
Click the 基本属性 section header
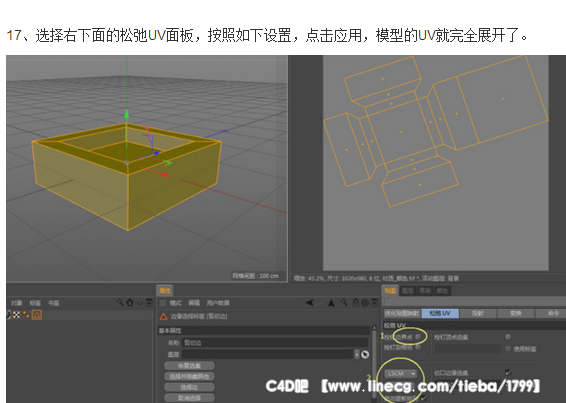(x=264, y=330)
